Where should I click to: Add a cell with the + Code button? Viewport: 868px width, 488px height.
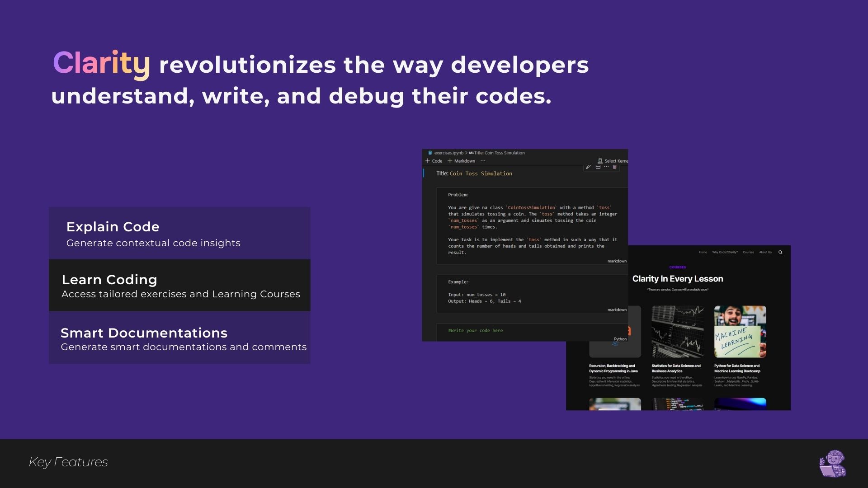433,161
